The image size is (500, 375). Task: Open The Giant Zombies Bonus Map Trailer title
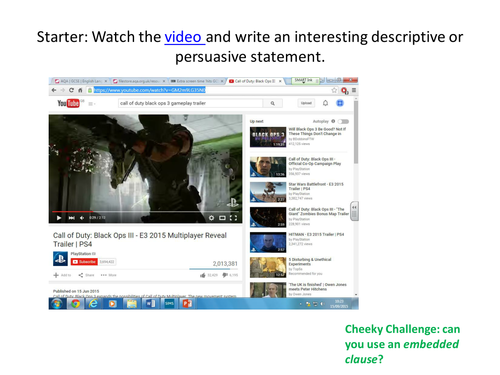(x=318, y=212)
